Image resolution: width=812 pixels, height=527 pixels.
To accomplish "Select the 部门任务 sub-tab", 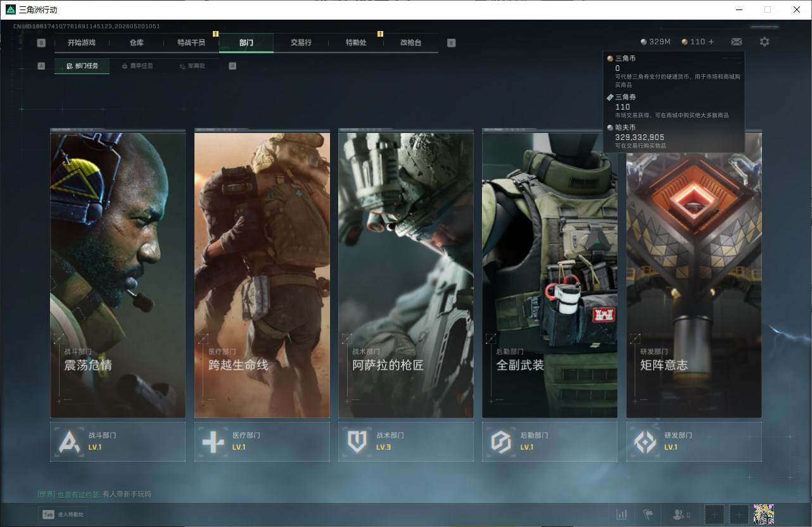I will coord(82,66).
